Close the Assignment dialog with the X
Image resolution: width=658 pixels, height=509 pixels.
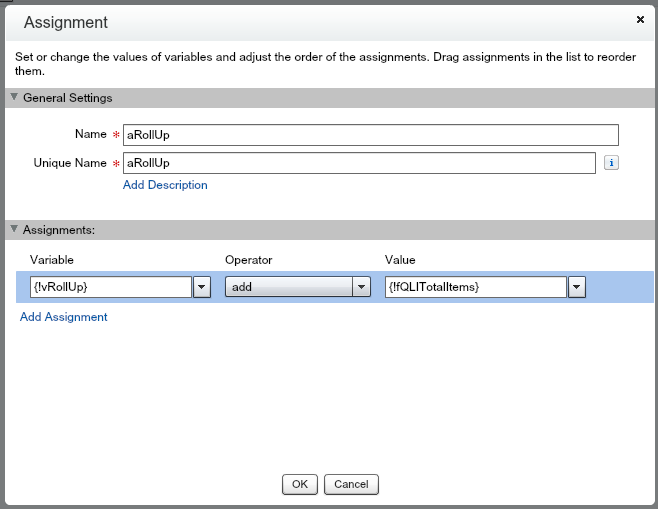tap(640, 19)
